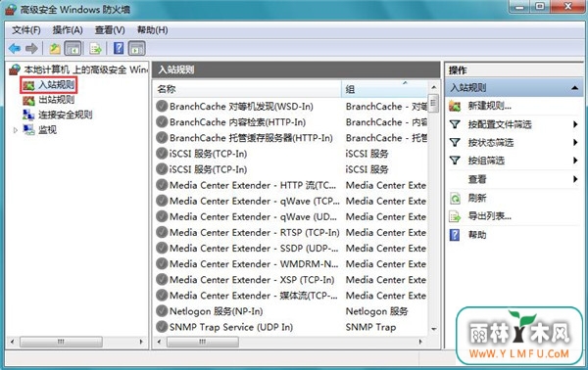Image resolution: width=588 pixels, height=370 pixels.
Task: Click the 新建规则 icon in actions pane
Action: [x=455, y=106]
